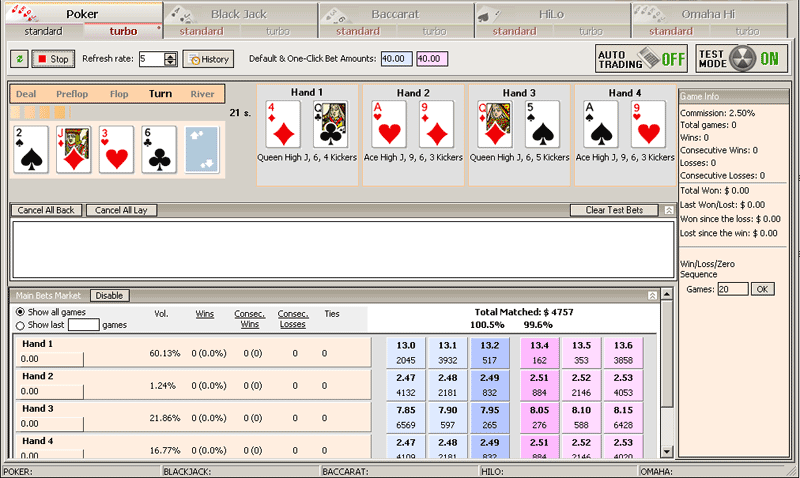The width and height of the screenshot is (800, 478).
Task: Collapse the bets panel with the chevron icon
Action: coord(669,210)
